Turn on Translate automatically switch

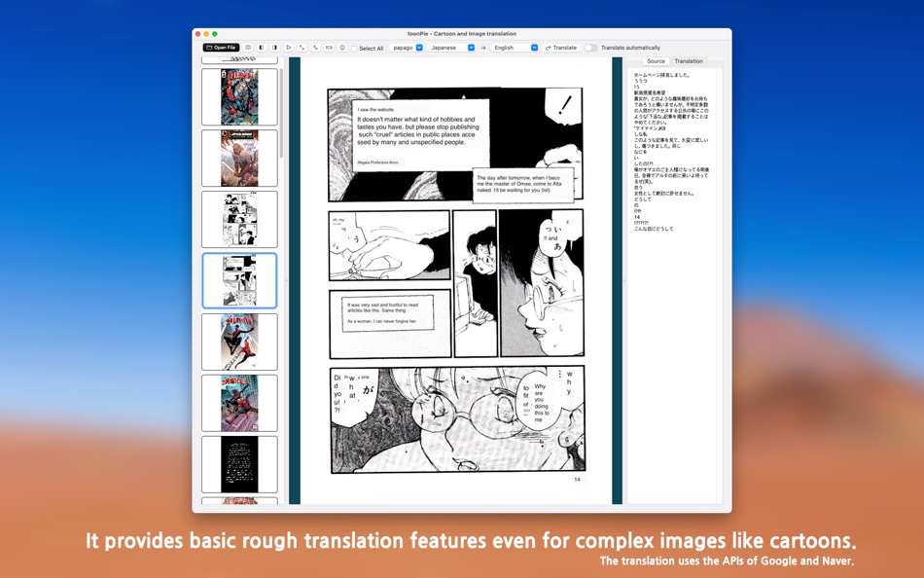590,48
